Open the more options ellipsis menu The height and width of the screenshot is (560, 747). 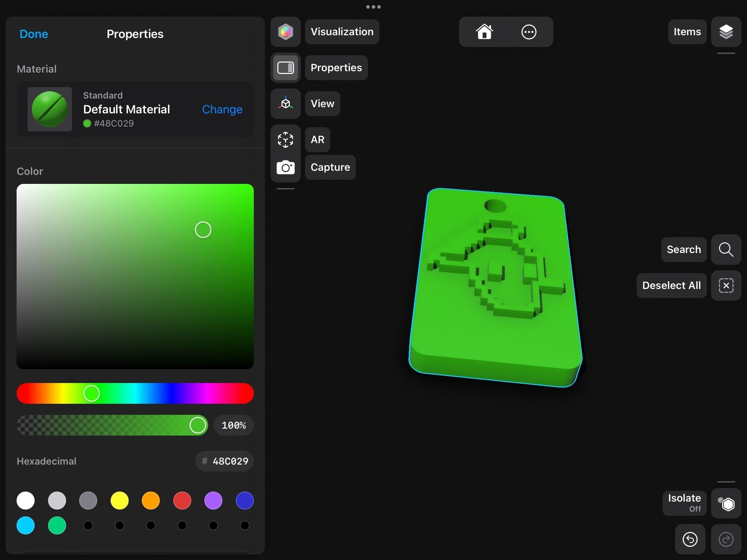click(x=528, y=32)
